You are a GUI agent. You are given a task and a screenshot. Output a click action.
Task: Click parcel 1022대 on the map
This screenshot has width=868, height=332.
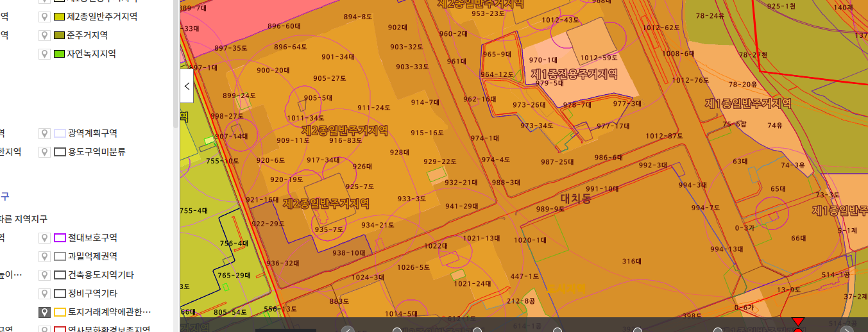(436, 245)
